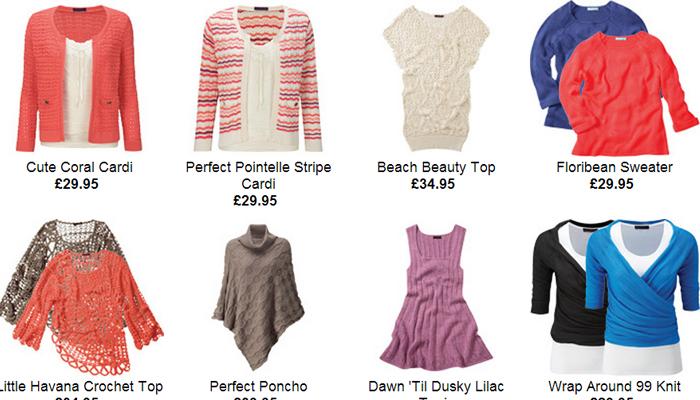This screenshot has height=400, width=700.
Task: Open the lilac tunic dress image
Action: pos(436,298)
